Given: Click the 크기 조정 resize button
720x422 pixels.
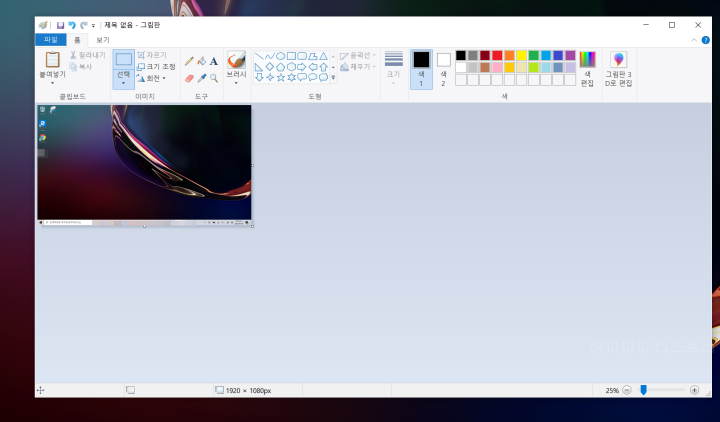Looking at the screenshot, I should [156, 67].
